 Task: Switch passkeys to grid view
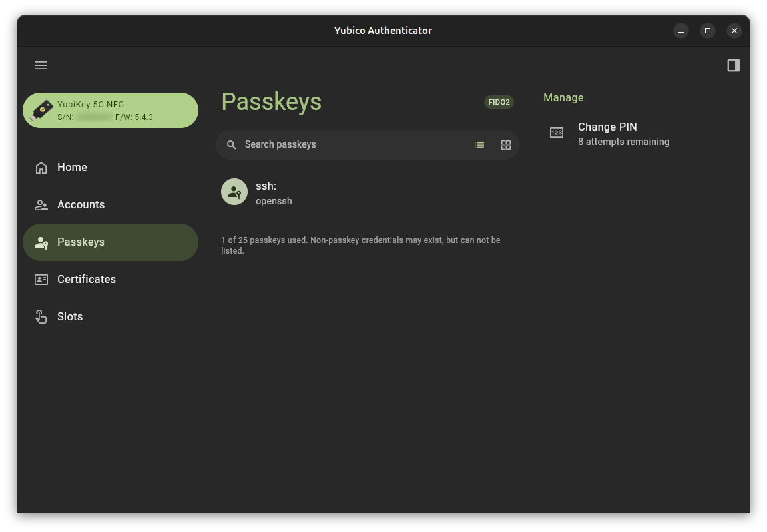pyautogui.click(x=506, y=144)
